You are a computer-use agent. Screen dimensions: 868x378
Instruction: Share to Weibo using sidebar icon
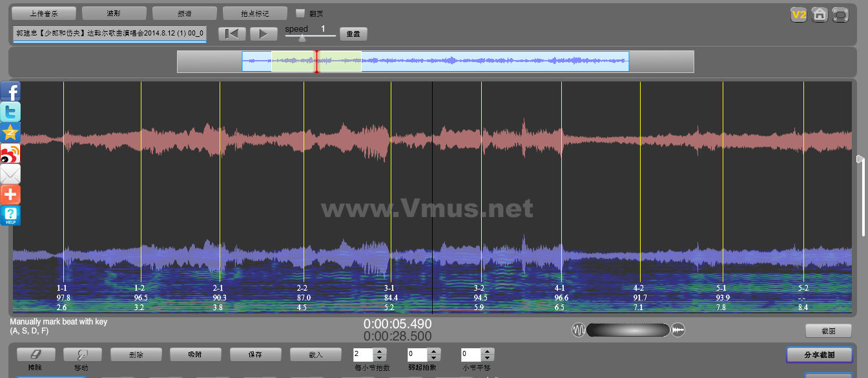point(10,154)
